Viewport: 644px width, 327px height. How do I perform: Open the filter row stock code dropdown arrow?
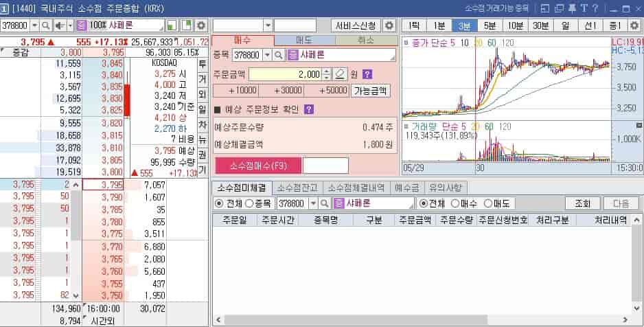coord(313,203)
